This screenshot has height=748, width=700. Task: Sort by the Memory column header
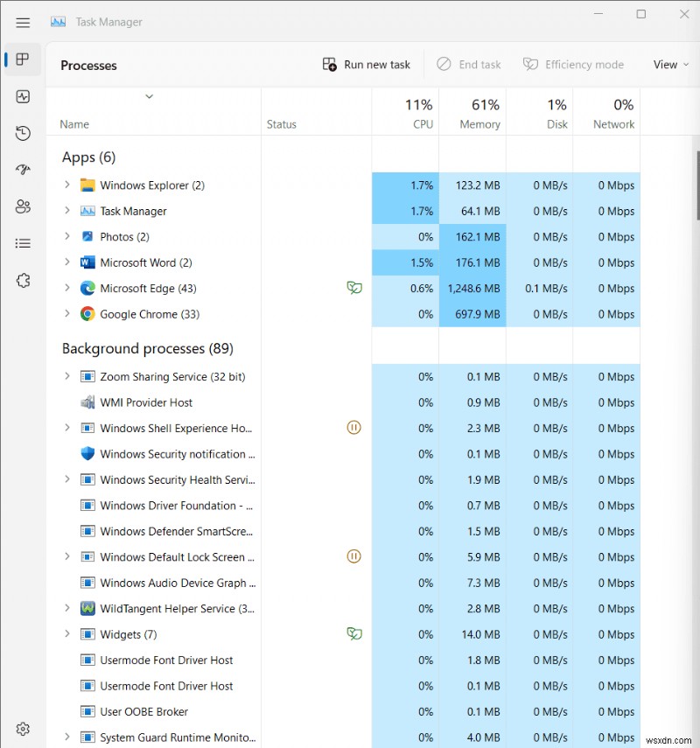[472, 114]
